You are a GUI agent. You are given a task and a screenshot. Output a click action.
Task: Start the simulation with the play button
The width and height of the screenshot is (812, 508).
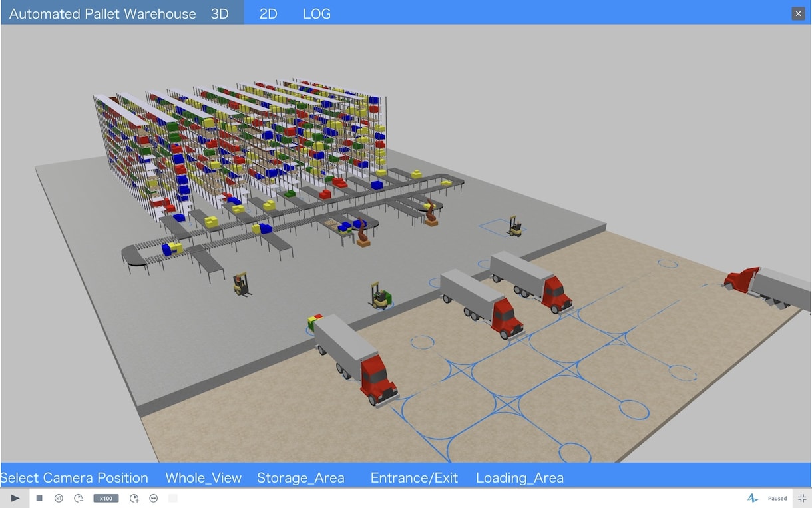coord(15,498)
